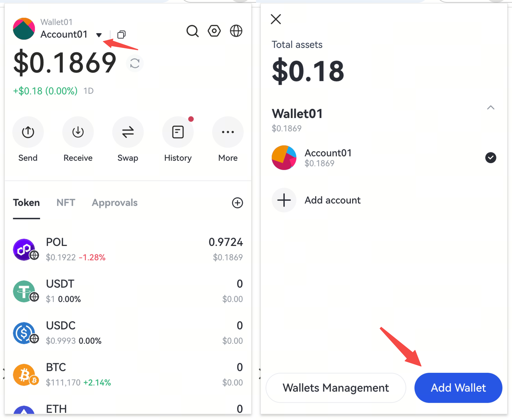Switch to the Approvals tab
Screen dimensions: 512x420
click(x=114, y=203)
